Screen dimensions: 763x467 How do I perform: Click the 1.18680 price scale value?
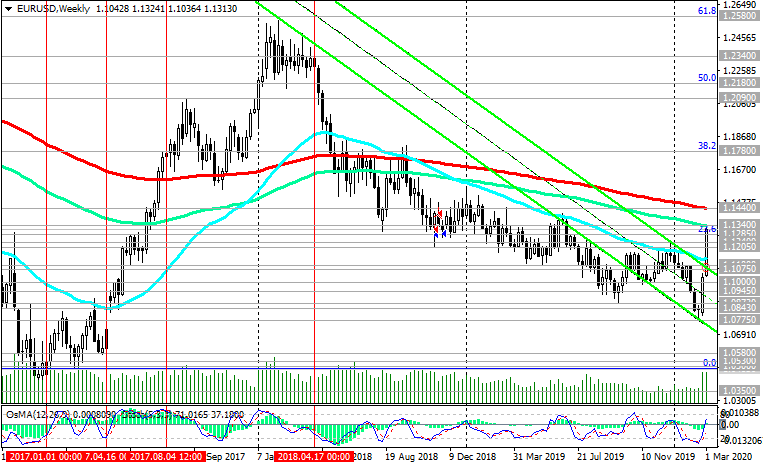tap(739, 137)
